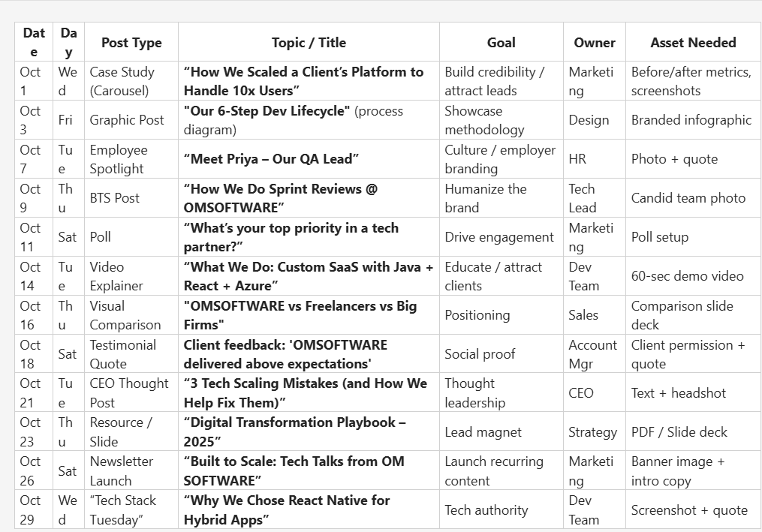The width and height of the screenshot is (762, 532).
Task: Select the "Lead magnet" goal cell
Action: coord(483,432)
